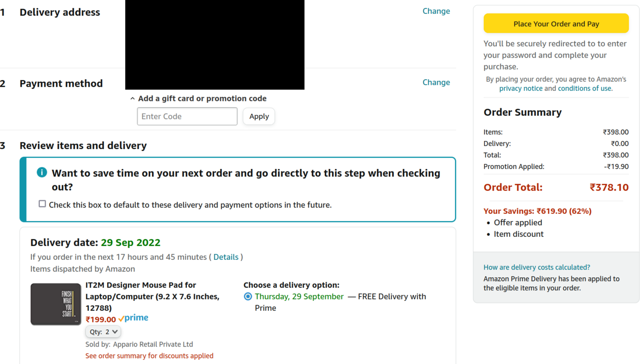Change the payment method
Viewport: 640px width, 364px height.
(436, 82)
